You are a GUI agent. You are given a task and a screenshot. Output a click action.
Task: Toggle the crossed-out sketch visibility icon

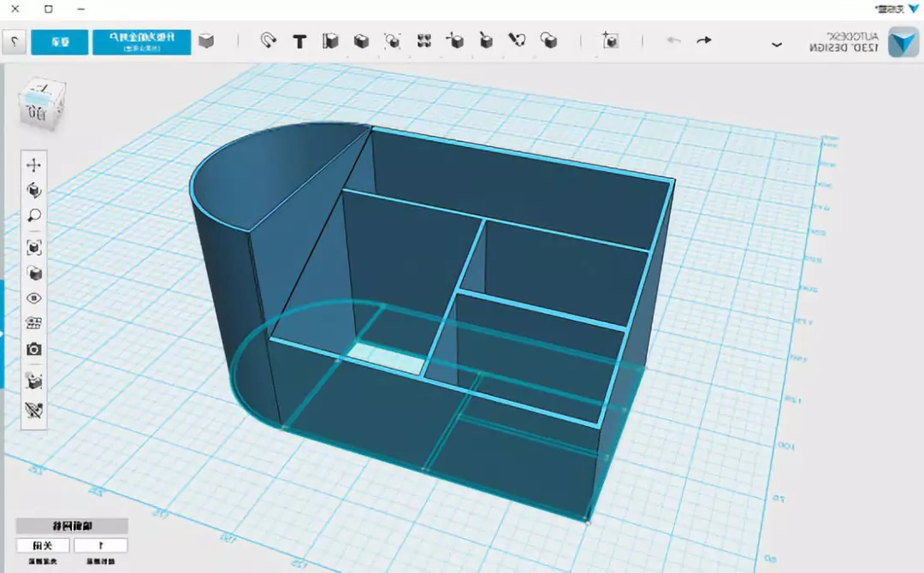(33, 410)
